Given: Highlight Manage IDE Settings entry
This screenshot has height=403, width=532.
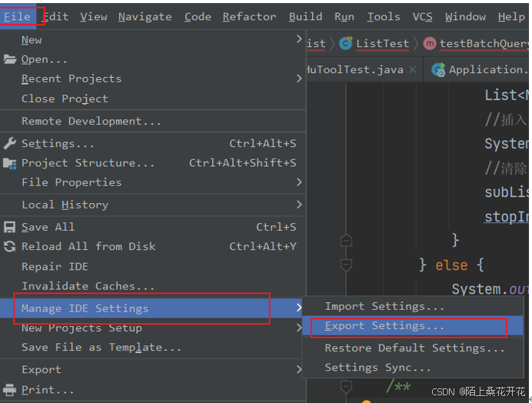Looking at the screenshot, I should click(151, 308).
